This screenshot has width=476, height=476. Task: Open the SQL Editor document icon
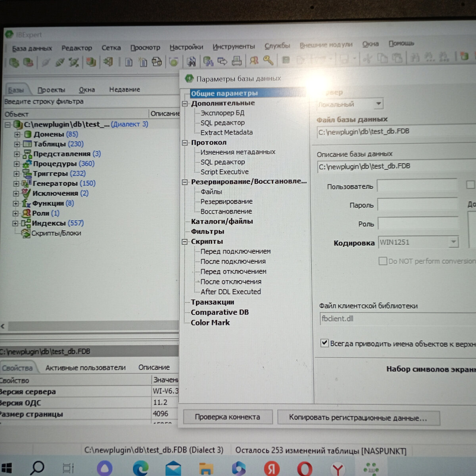coord(129,62)
